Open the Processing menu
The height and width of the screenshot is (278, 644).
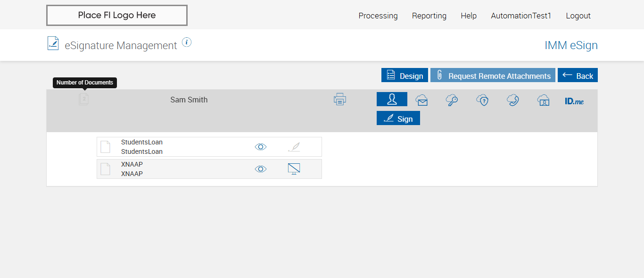[378, 16]
